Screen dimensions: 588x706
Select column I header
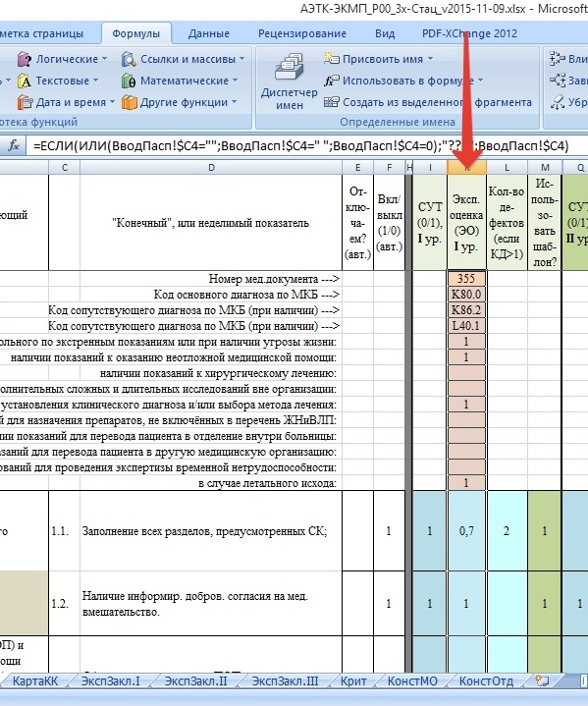pyautogui.click(x=430, y=168)
